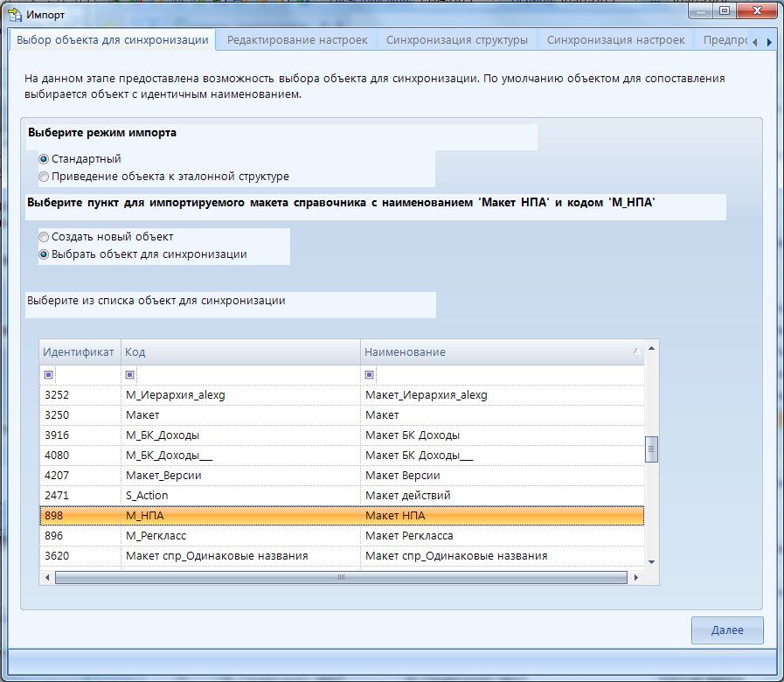The width and height of the screenshot is (784, 682).
Task: Open the Синхронизация структуры tab
Action: pyautogui.click(x=456, y=40)
